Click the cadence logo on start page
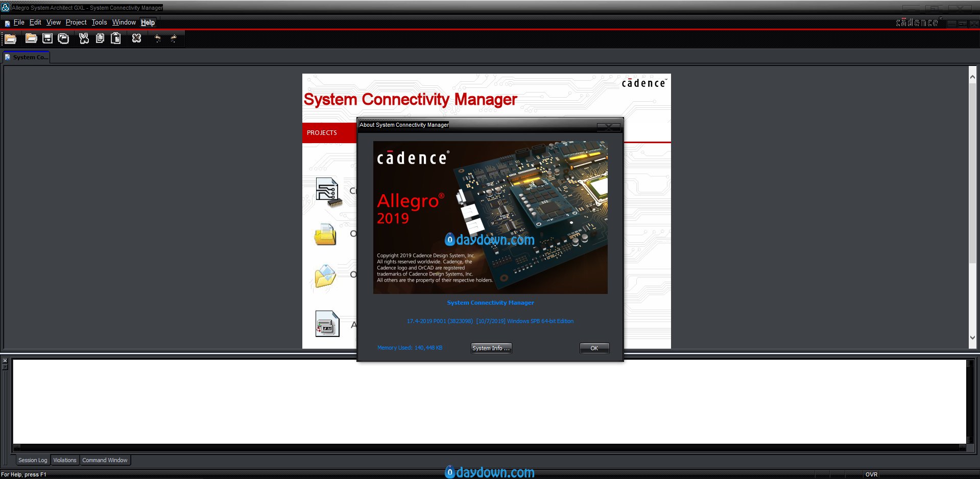This screenshot has height=479, width=980. tap(644, 83)
